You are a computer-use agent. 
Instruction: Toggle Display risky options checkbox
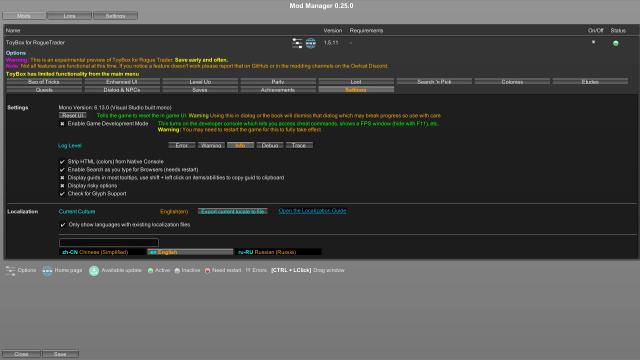point(62,186)
